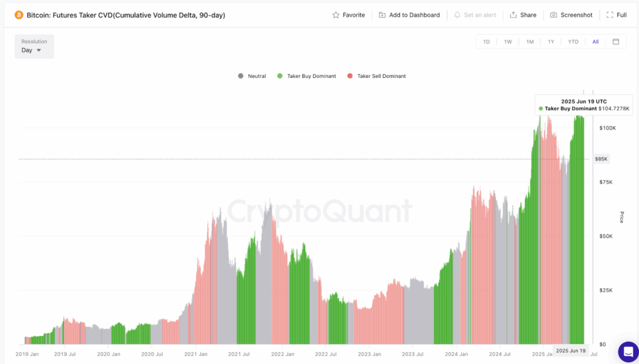
Task: Open fullscreen with the Full icon
Action: tap(610, 15)
